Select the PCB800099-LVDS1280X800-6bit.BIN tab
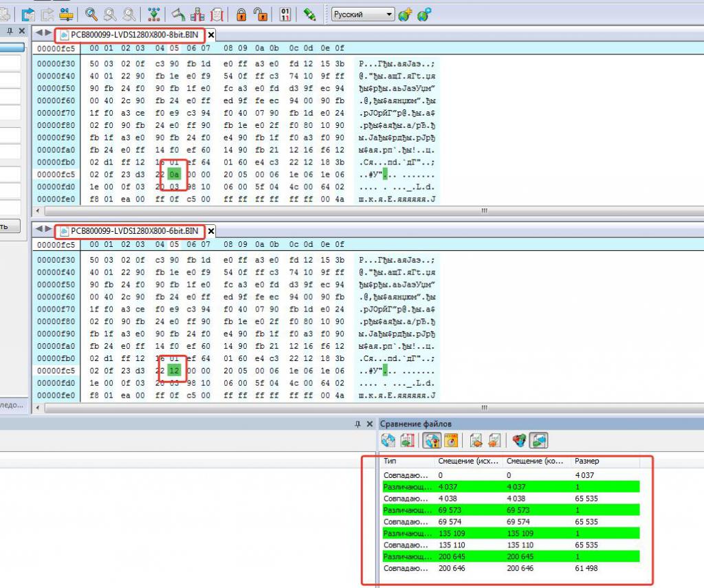The image size is (704, 588). coord(132,230)
